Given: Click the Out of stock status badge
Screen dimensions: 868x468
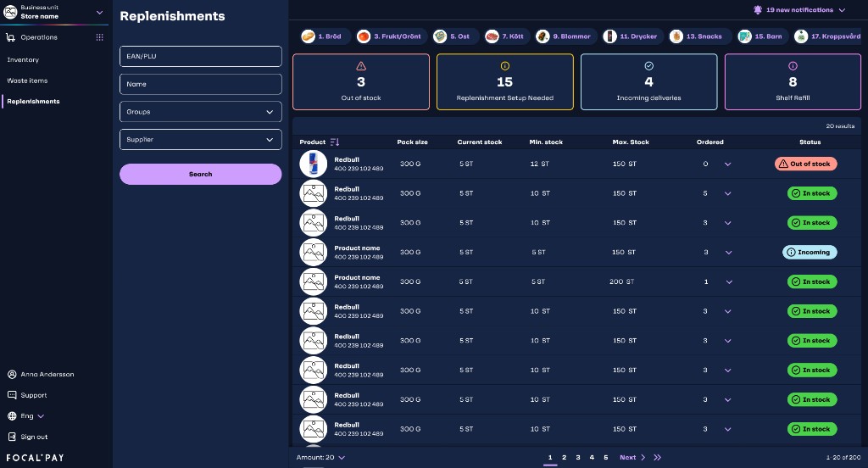Looking at the screenshot, I should point(805,164).
